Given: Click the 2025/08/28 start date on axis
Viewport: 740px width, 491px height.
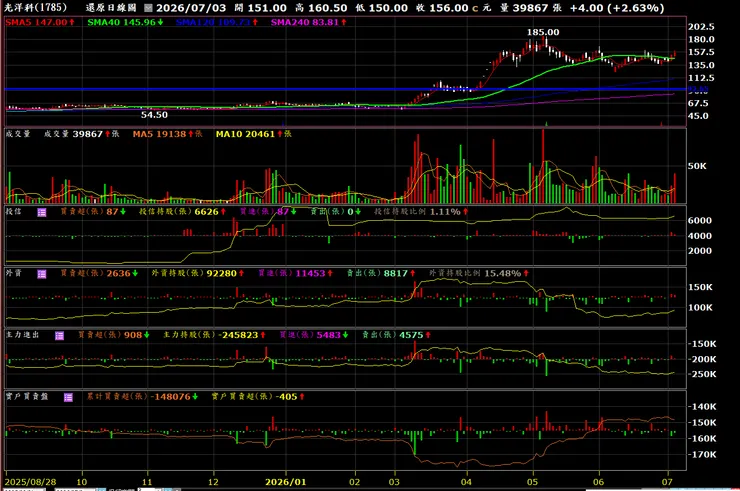Looking at the screenshot, I should (30, 482).
